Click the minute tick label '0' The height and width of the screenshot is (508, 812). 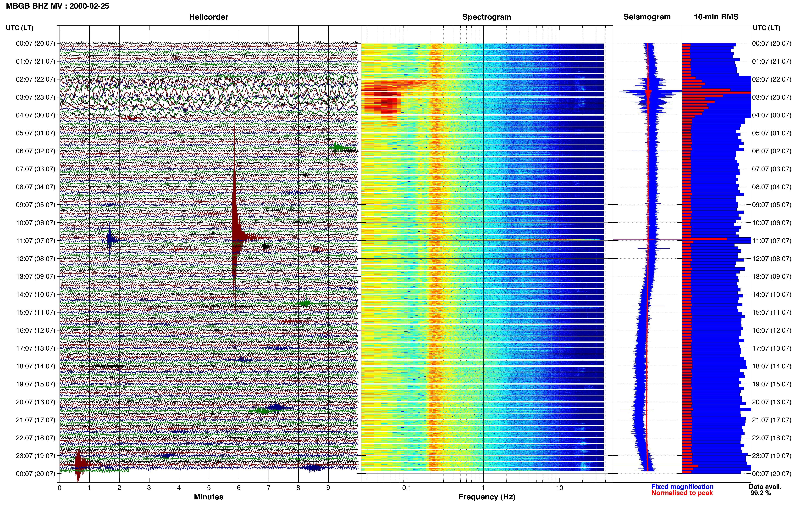[x=59, y=487]
